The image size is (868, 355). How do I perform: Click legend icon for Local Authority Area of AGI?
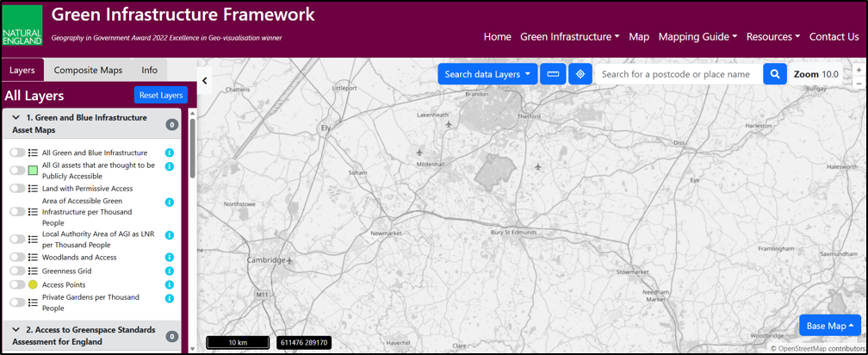point(34,240)
